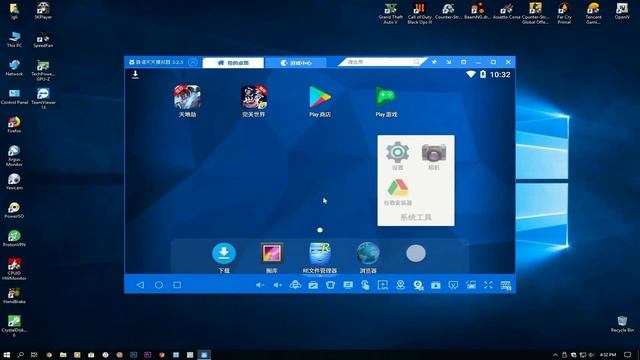Open the 下载 download app in dock
Image resolution: width=640 pixels, height=360 pixels.
click(x=224, y=257)
